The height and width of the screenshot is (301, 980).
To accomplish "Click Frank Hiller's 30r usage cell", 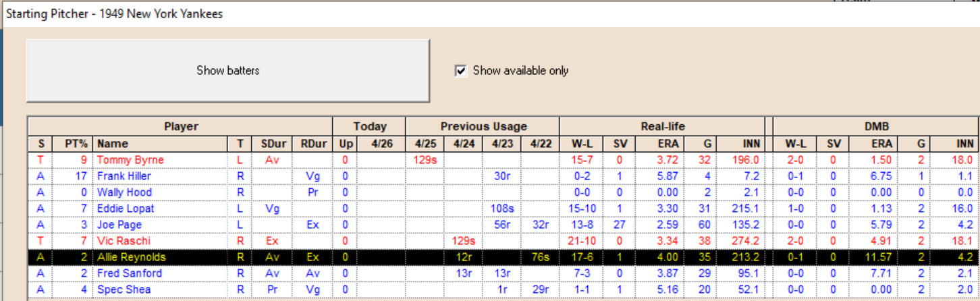I will 502,176.
